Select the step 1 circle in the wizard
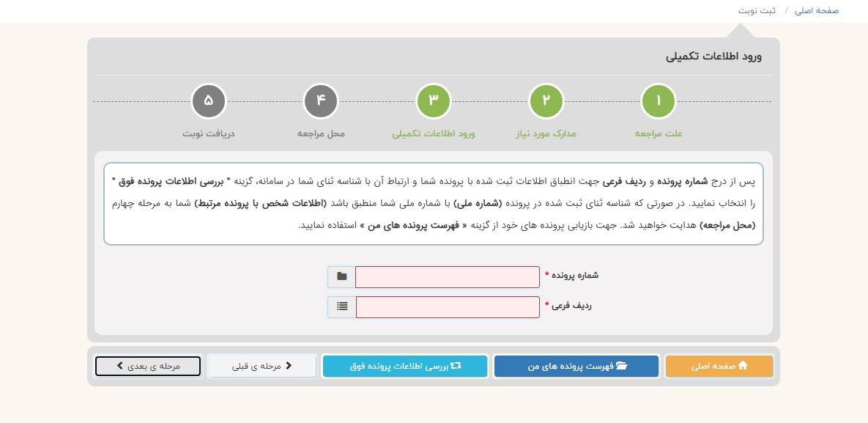Viewport: 868px width, 423px height. tap(659, 101)
